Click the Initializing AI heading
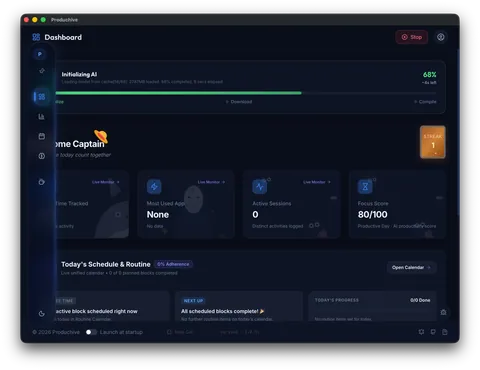480x370 pixels. (79, 74)
